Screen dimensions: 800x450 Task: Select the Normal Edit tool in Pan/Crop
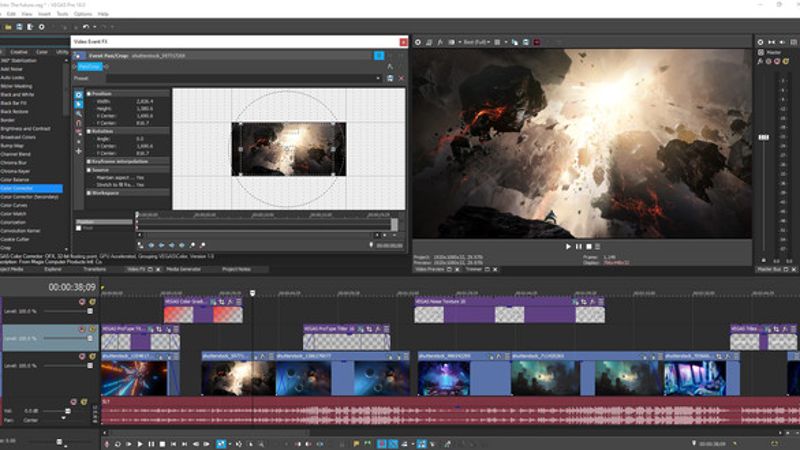79,105
